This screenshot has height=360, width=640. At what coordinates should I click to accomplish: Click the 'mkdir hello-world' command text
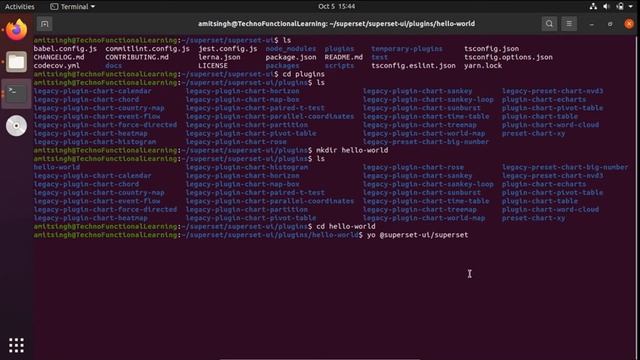(352, 150)
